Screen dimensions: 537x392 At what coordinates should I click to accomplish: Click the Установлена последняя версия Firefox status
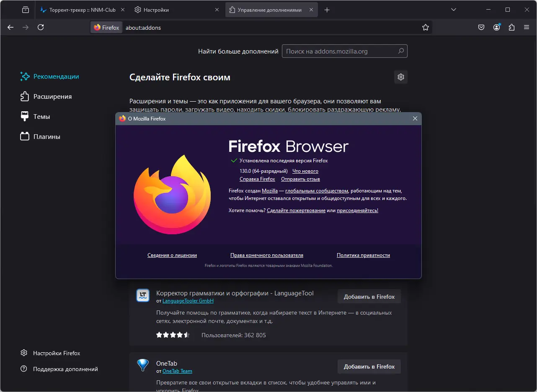pyautogui.click(x=284, y=161)
